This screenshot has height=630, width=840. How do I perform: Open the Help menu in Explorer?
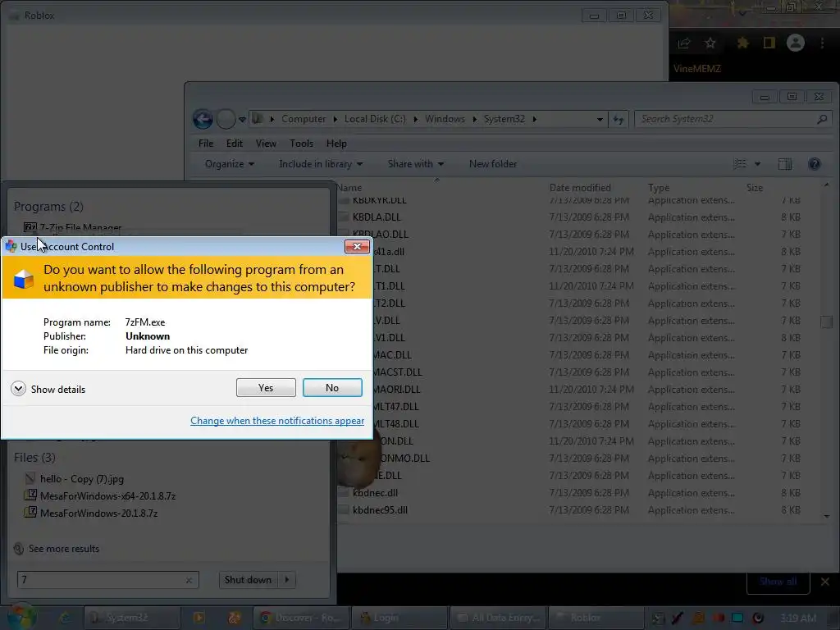[x=336, y=144]
